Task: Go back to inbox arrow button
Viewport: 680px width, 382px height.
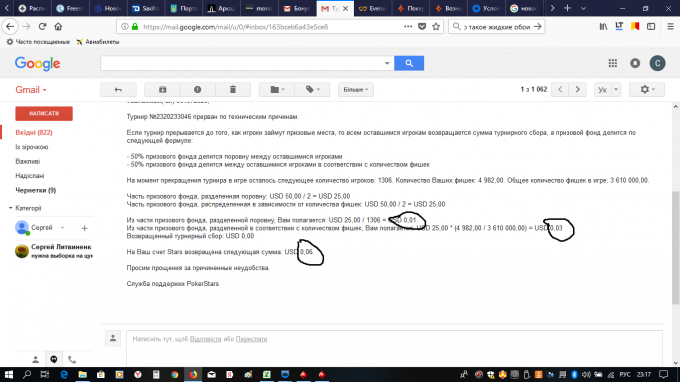Action: (x=118, y=89)
